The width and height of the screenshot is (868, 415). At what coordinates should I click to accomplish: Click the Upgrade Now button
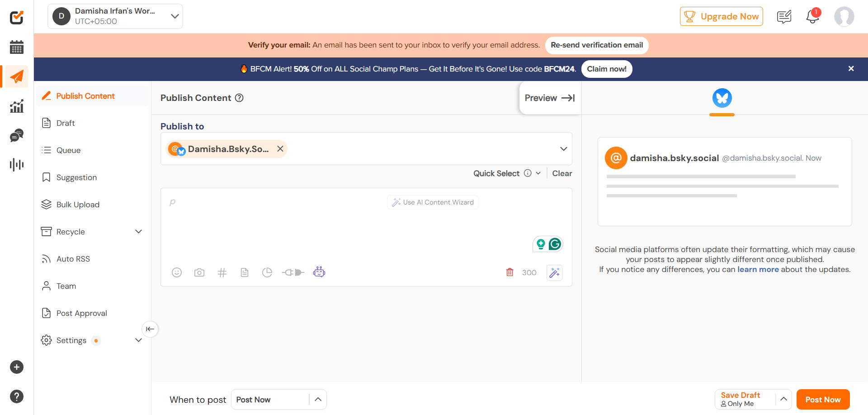[721, 16]
